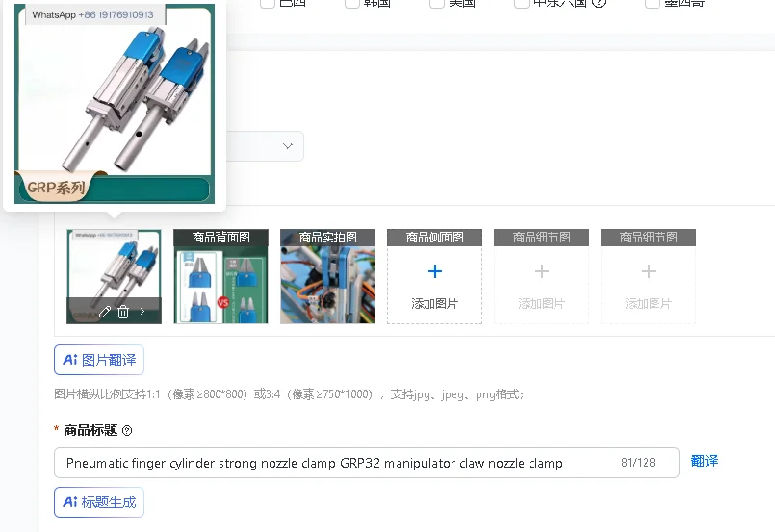This screenshot has width=775, height=532.
Task: Tick the 巴西 checkbox
Action: point(268,3)
